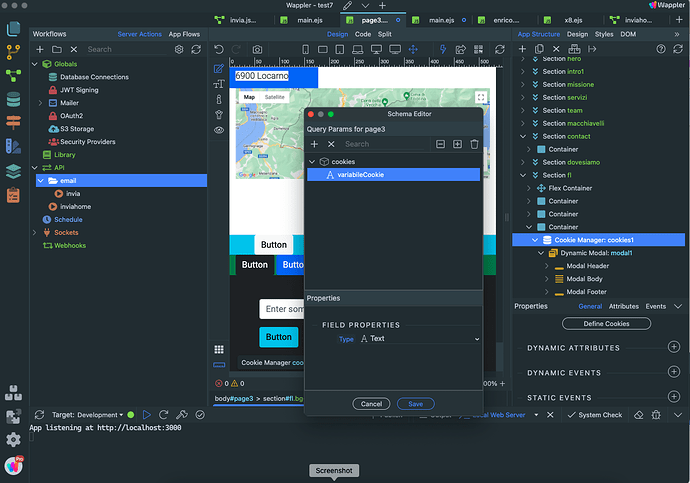The width and height of the screenshot is (690, 483).
Task: Select the variabileCookie field
Action: [x=393, y=175]
